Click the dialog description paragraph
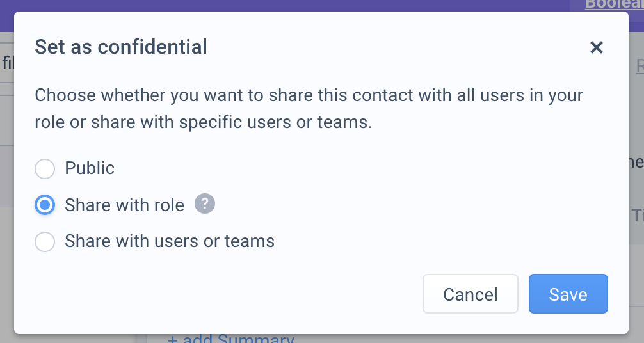This screenshot has width=644, height=343. (309, 108)
